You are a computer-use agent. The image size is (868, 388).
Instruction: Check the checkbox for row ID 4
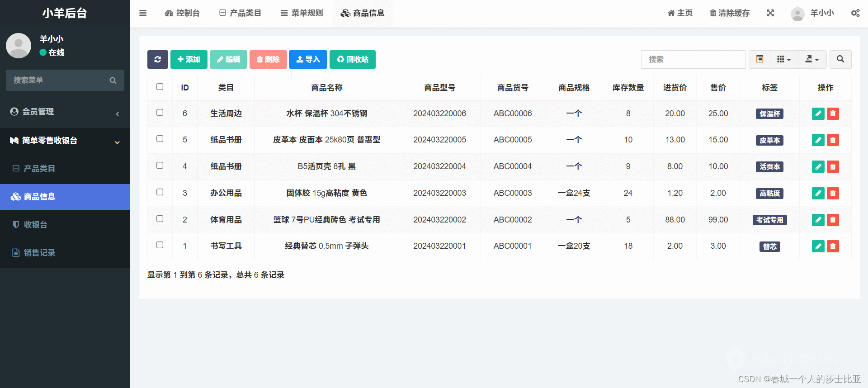[x=160, y=165]
